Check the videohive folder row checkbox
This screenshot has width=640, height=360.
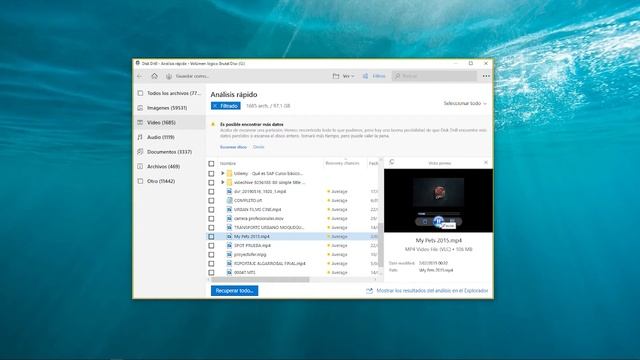point(211,182)
